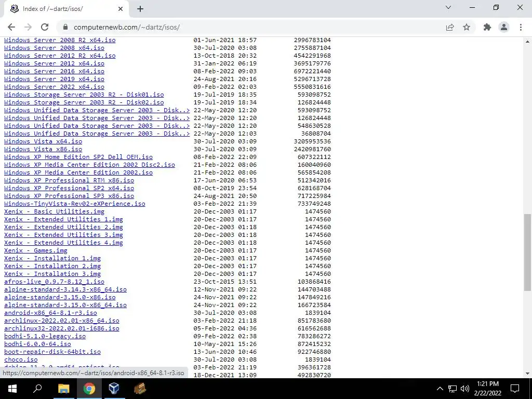Open Windows XP Professional SP3 x86.iso

69,196
